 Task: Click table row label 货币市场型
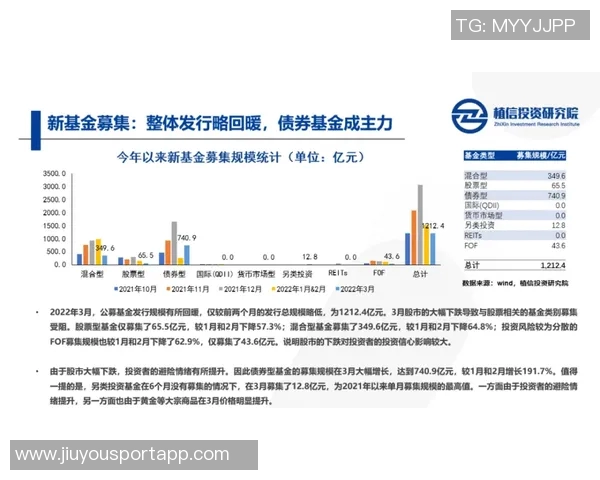(483, 216)
